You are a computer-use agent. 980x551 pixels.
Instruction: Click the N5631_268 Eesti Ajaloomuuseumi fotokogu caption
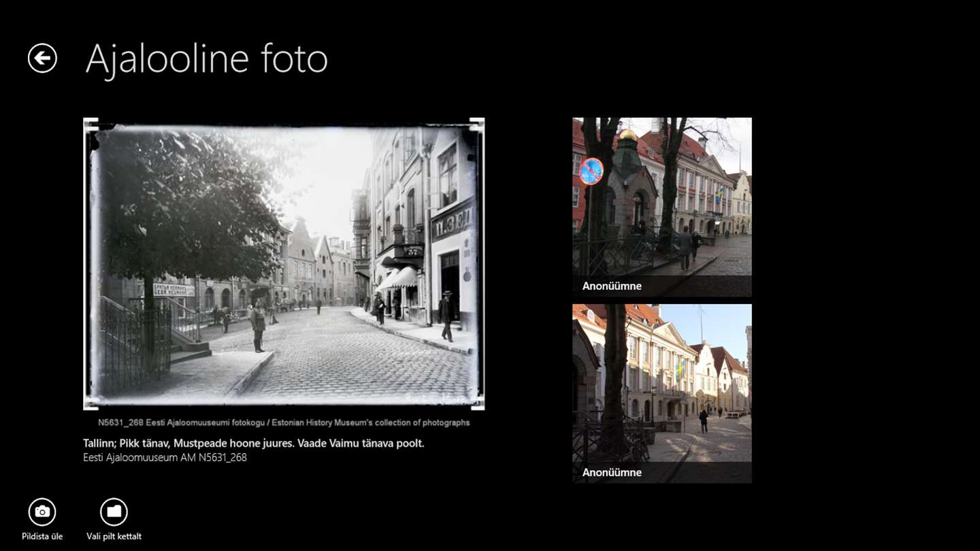point(284,422)
